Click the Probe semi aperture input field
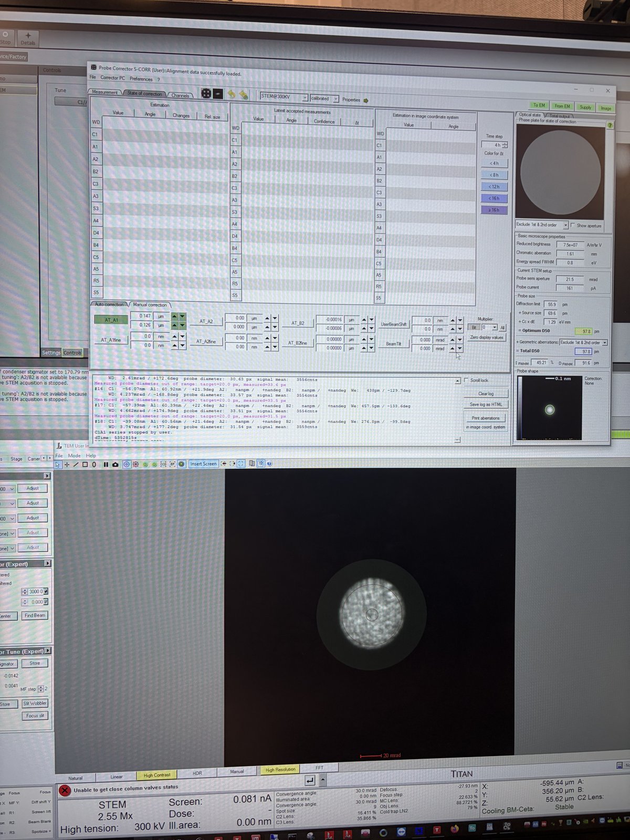This screenshot has height=840, width=630. pos(570,279)
